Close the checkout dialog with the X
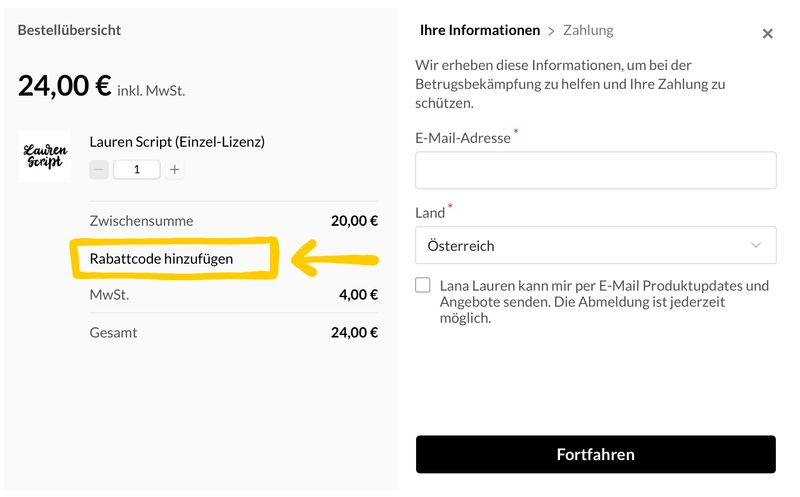 pyautogui.click(x=767, y=34)
